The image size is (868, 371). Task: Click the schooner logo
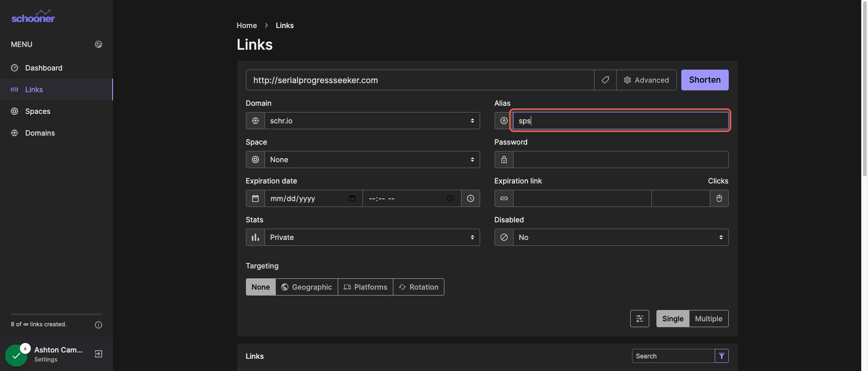click(33, 17)
